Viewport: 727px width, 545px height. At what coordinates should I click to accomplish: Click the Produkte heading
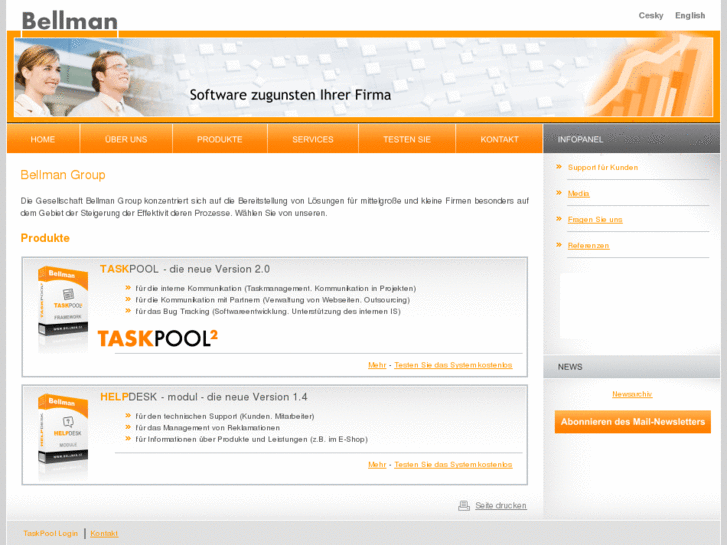point(45,238)
